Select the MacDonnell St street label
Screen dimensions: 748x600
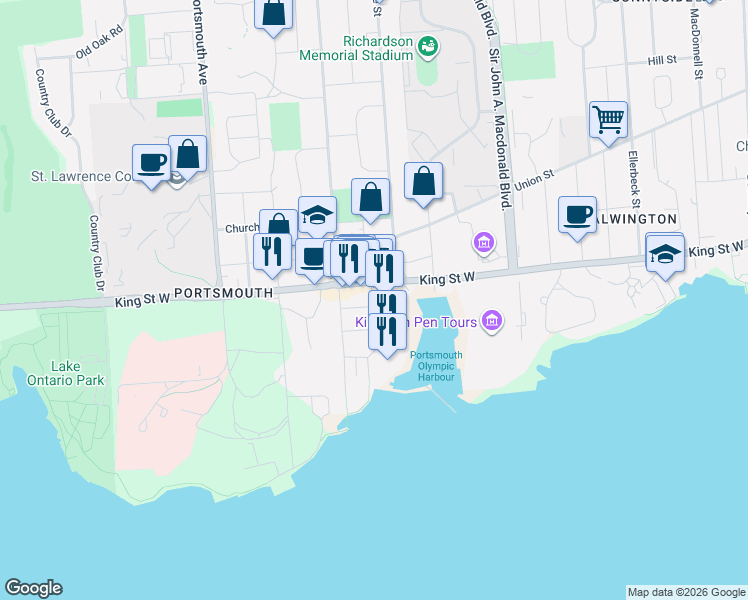click(x=696, y=44)
